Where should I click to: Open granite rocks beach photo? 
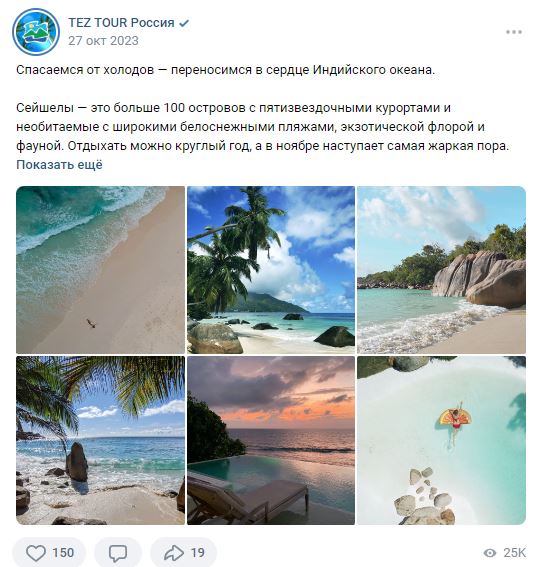click(441, 270)
